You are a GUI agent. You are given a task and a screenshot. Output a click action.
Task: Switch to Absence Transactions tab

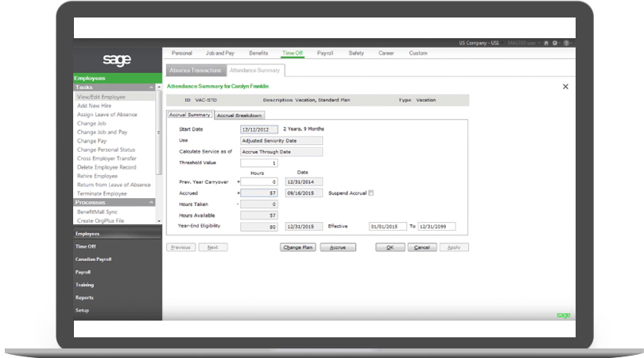click(196, 71)
